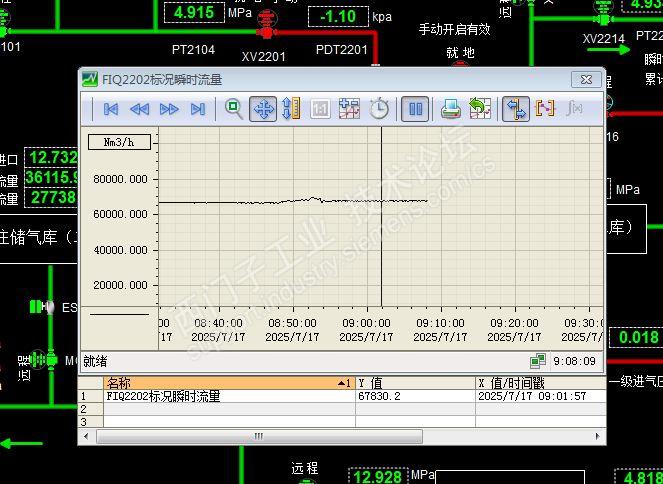
Task: Click the trend window title icon
Action: pos(90,79)
